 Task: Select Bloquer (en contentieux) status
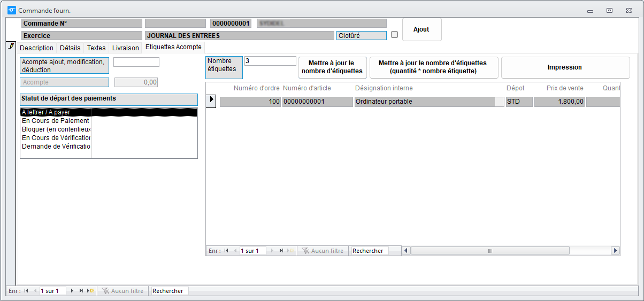[109, 129]
